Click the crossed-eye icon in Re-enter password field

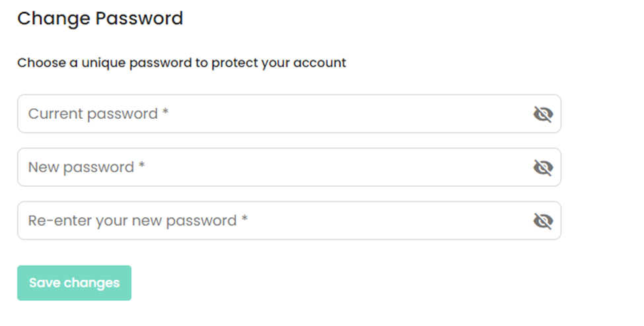542,221
